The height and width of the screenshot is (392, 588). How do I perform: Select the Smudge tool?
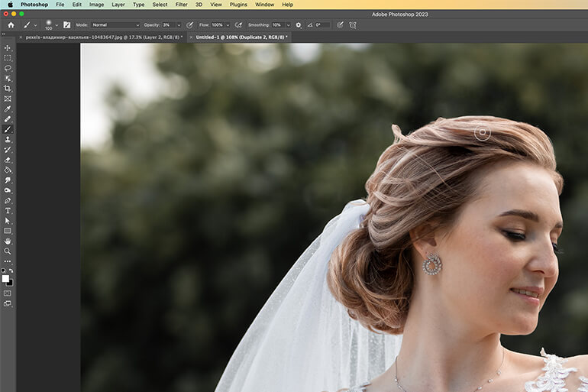(x=8, y=180)
